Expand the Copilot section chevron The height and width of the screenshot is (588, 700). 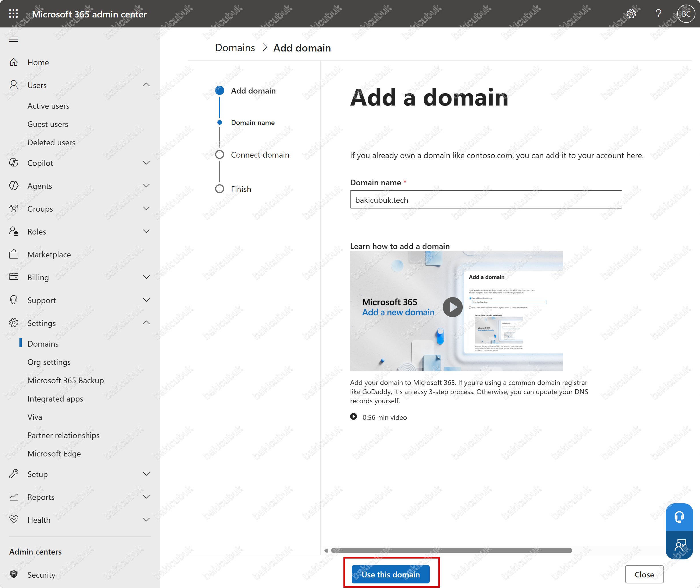click(x=146, y=163)
